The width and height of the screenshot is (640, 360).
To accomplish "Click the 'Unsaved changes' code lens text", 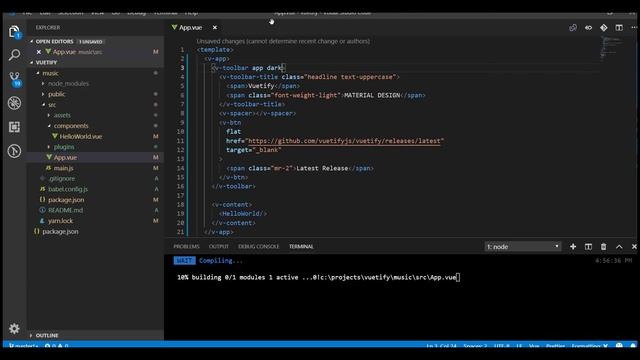I will [x=283, y=41].
